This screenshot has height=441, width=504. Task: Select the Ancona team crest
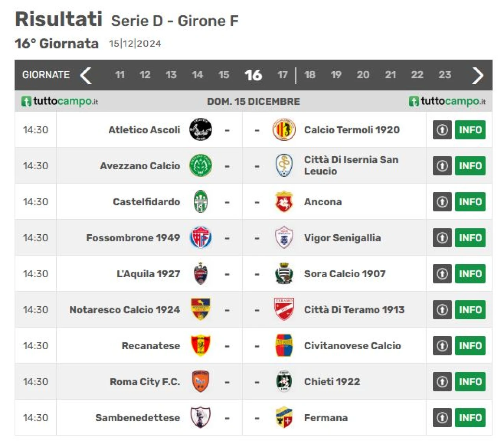coord(284,202)
